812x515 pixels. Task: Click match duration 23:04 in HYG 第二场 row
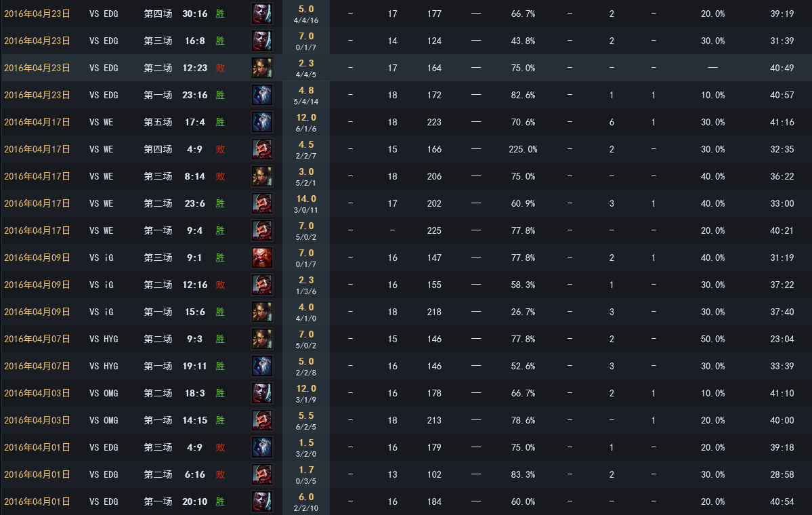click(782, 339)
